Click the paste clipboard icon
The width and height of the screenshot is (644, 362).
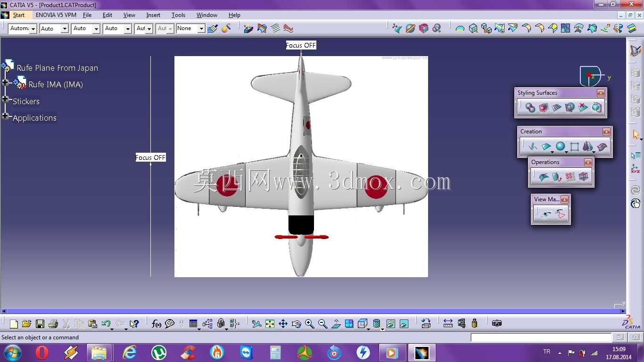93,323
